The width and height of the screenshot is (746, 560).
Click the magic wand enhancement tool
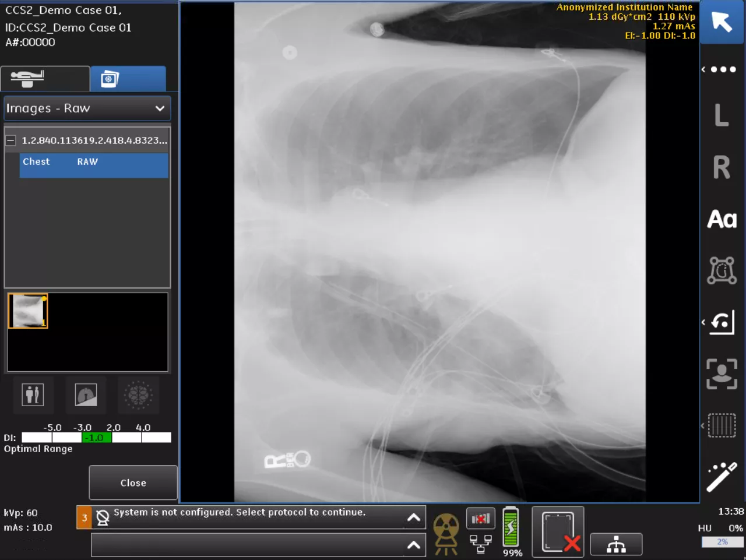click(722, 477)
